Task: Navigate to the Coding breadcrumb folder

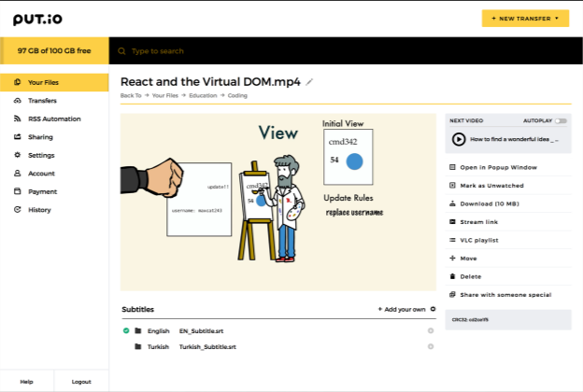Action: click(x=237, y=95)
